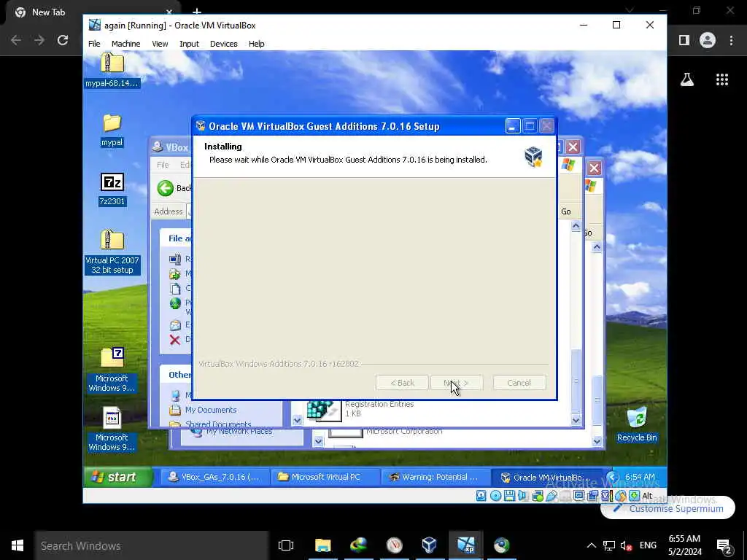
Task: Click the floppy disk status icon
Action: tap(509, 496)
